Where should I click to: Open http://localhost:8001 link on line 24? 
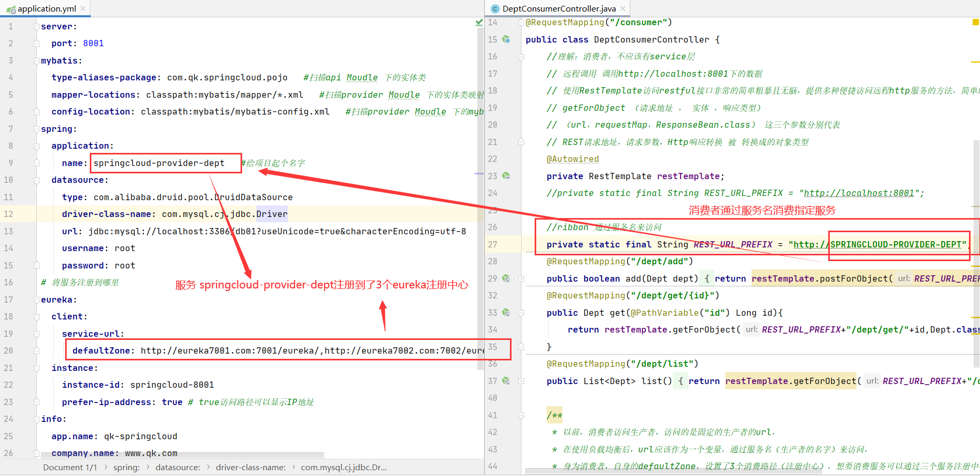point(859,193)
